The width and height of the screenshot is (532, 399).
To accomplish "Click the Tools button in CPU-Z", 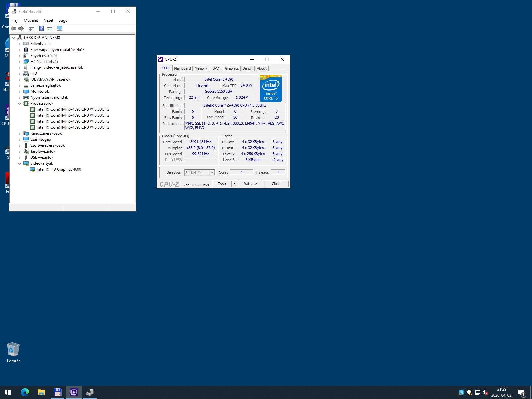I will 222,184.
